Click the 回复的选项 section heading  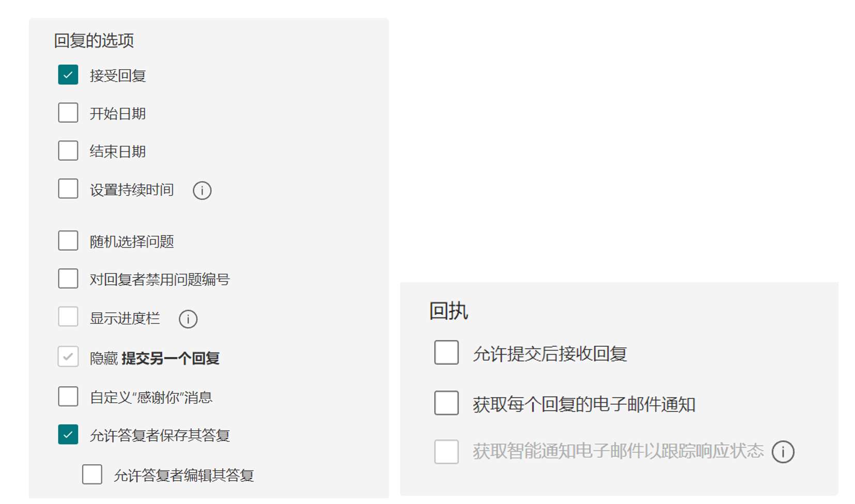click(x=94, y=40)
